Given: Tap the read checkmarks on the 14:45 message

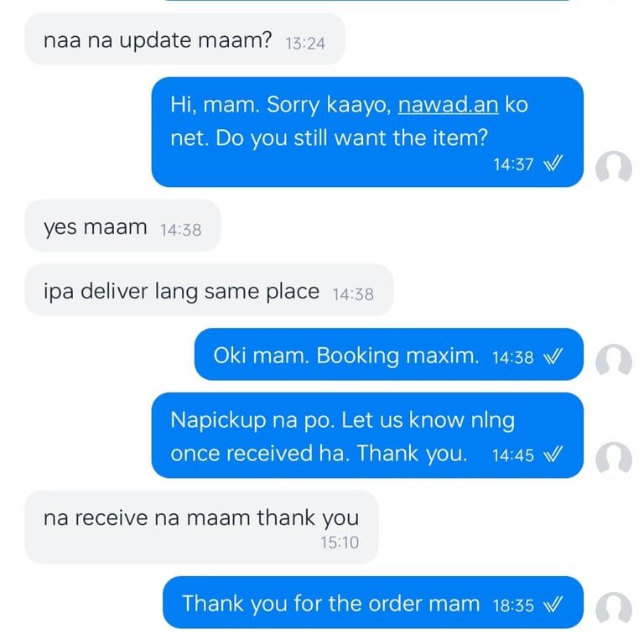Looking at the screenshot, I should [553, 454].
